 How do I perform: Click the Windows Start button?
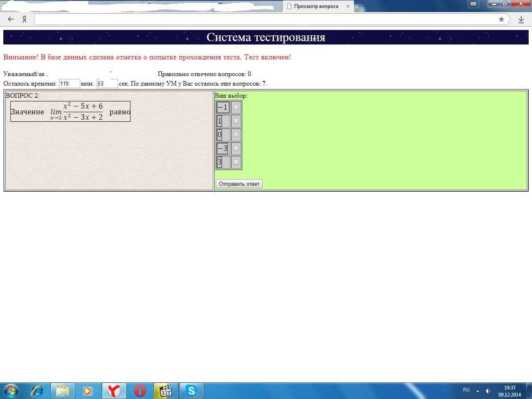[x=11, y=391]
